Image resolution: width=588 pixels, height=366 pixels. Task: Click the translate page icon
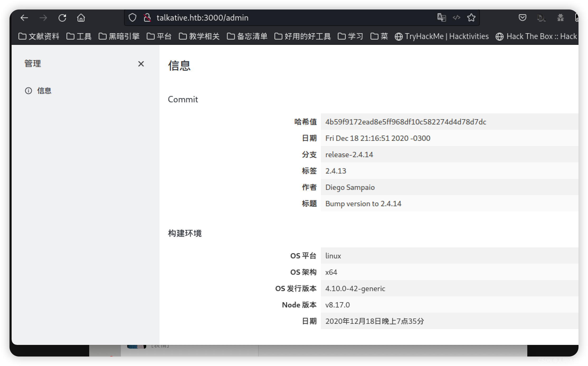(x=442, y=18)
